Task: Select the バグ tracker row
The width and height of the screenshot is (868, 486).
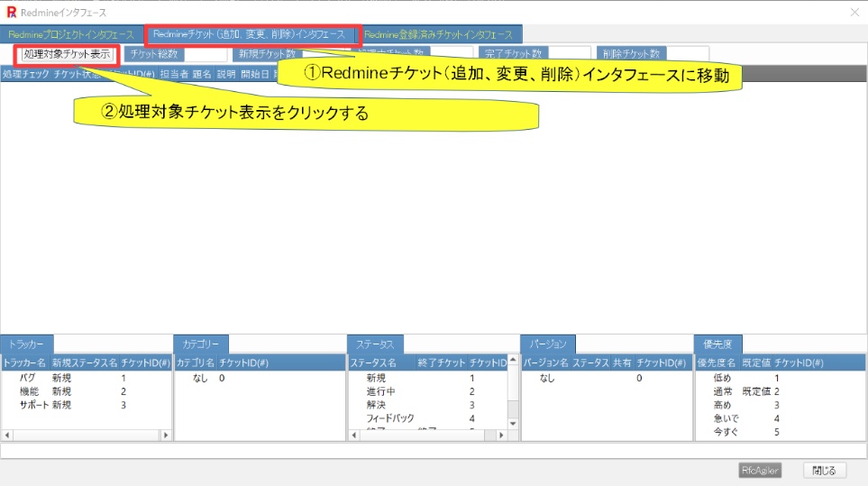Action: [x=87, y=378]
